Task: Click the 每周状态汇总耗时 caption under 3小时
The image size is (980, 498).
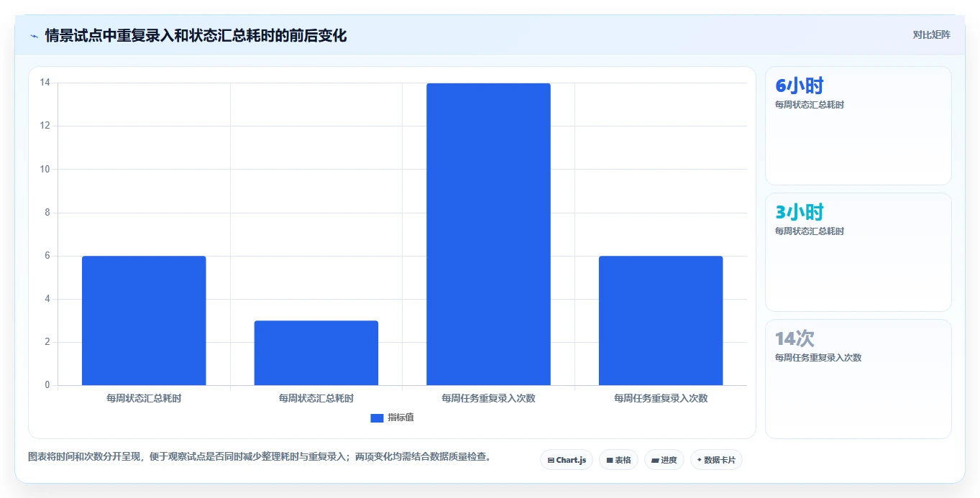Action: (810, 231)
